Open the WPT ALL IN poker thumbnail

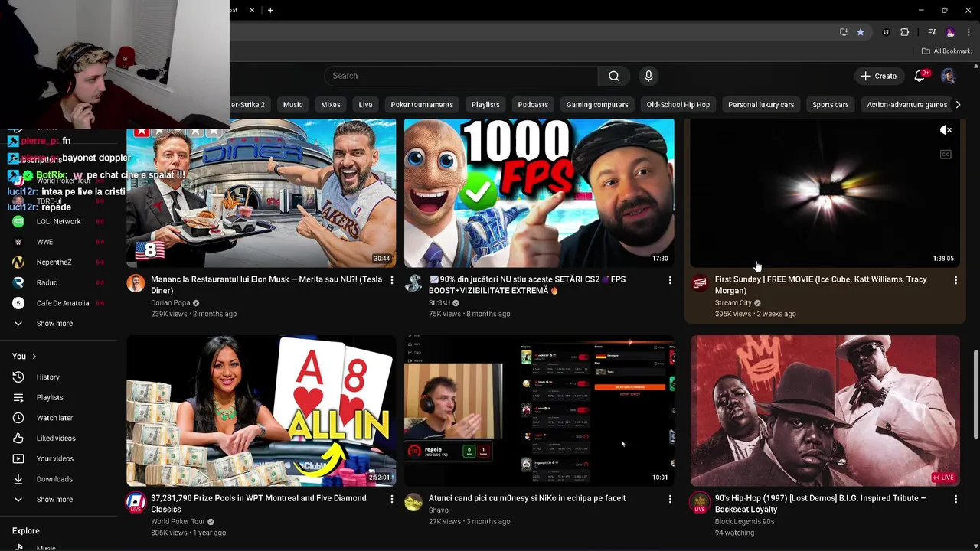[x=261, y=410]
